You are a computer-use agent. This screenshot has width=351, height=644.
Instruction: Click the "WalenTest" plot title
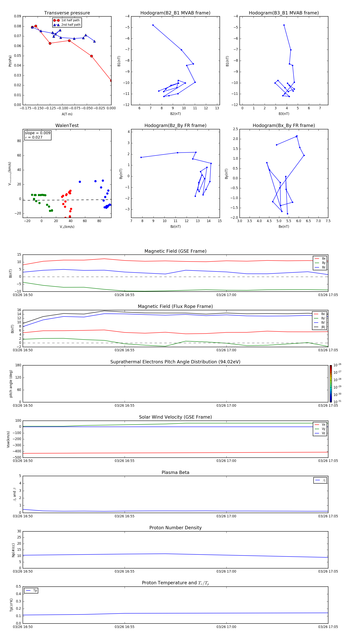click(67, 125)
